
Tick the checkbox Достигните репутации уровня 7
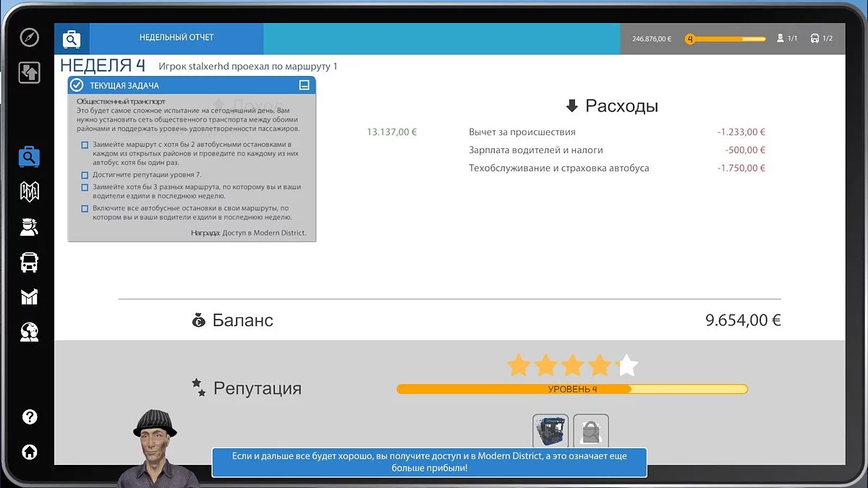click(85, 175)
